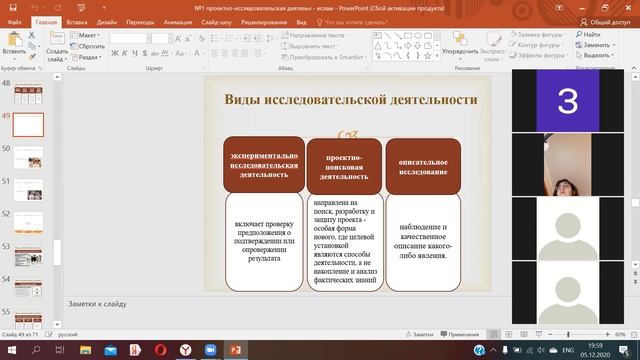The image size is (640, 360).
Task: Open the Выделить select dropdown
Action: [x=596, y=55]
